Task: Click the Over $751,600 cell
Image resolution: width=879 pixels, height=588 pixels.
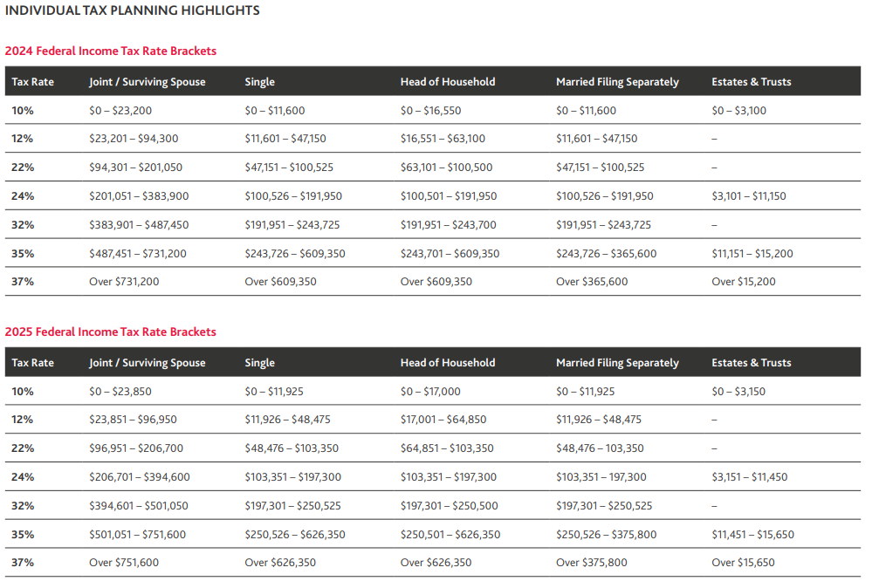Action: pos(124,563)
